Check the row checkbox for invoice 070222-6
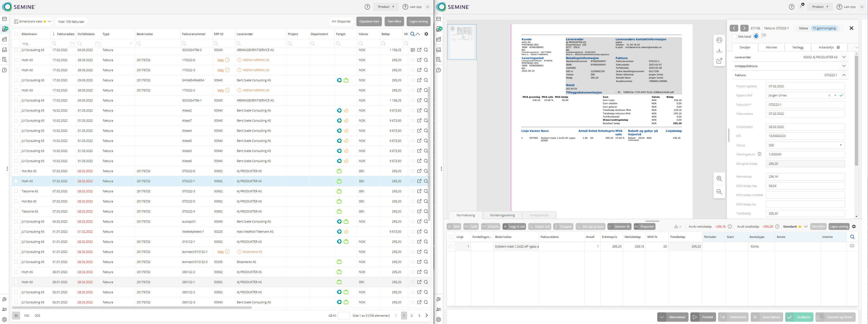Viewport: 868px width, 324px height. click(16, 171)
